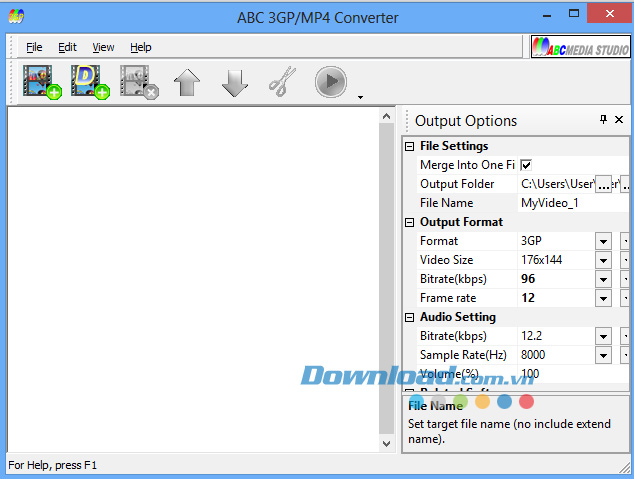The height and width of the screenshot is (479, 634).
Task: Open the Edit menu
Action: coord(67,47)
